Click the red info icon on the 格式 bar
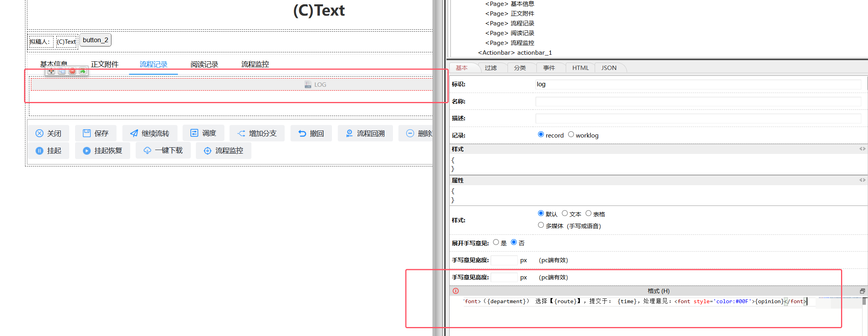 pos(456,291)
